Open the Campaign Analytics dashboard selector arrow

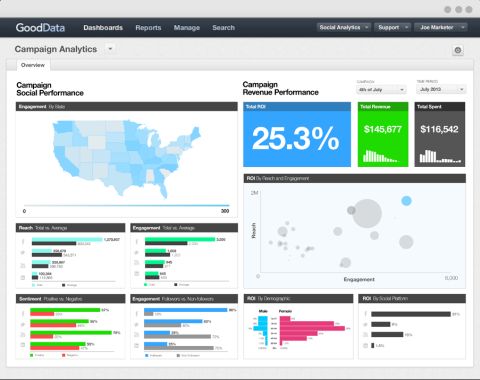click(x=110, y=49)
